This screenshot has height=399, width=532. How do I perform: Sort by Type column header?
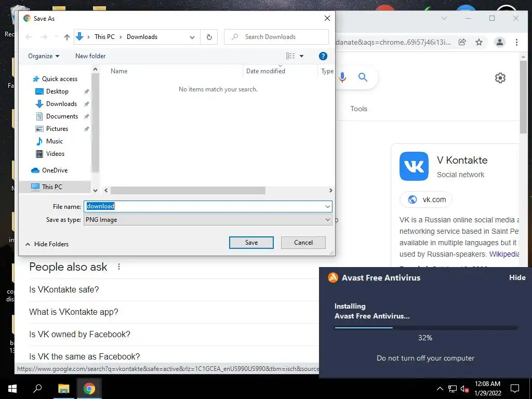click(327, 71)
